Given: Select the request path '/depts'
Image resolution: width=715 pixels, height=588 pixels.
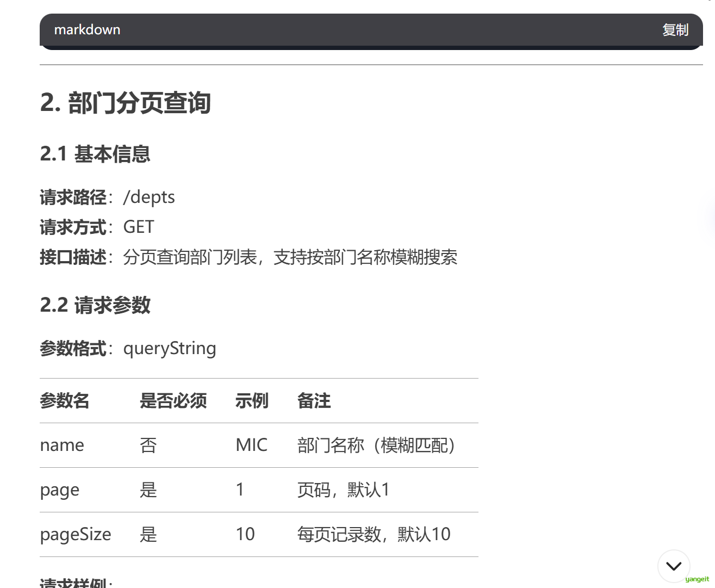Looking at the screenshot, I should tap(149, 197).
